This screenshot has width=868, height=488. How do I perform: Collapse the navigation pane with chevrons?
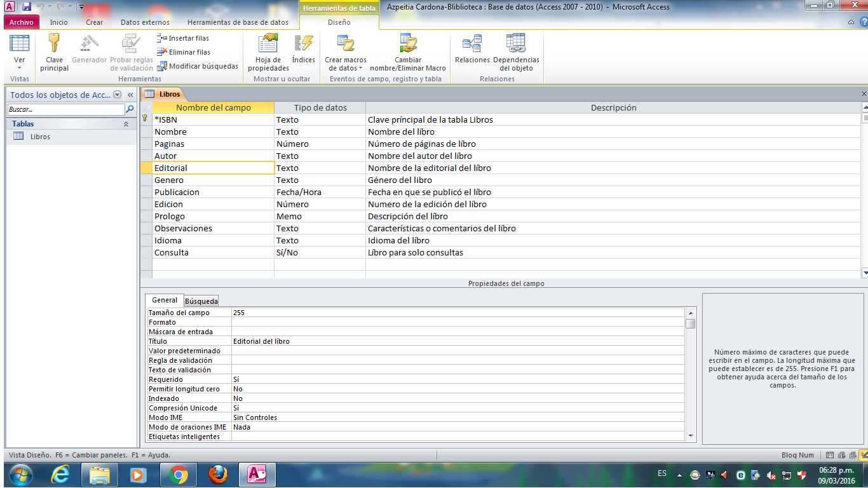pos(130,95)
